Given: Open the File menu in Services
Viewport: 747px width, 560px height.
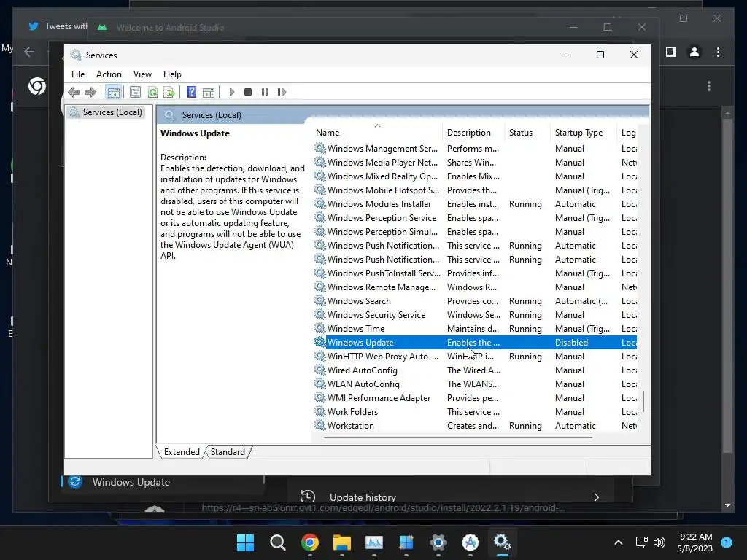Looking at the screenshot, I should click(78, 74).
